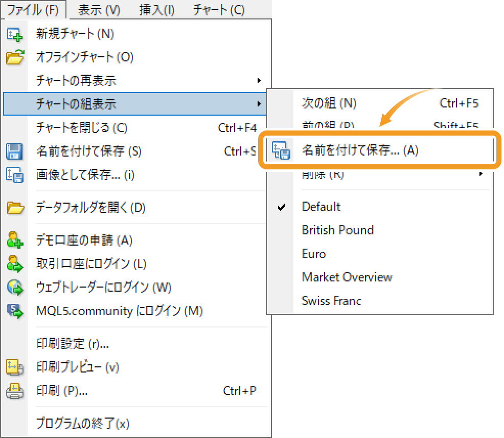504x438 pixels.
Task: Click the web trader login globe icon
Action: 15,288
